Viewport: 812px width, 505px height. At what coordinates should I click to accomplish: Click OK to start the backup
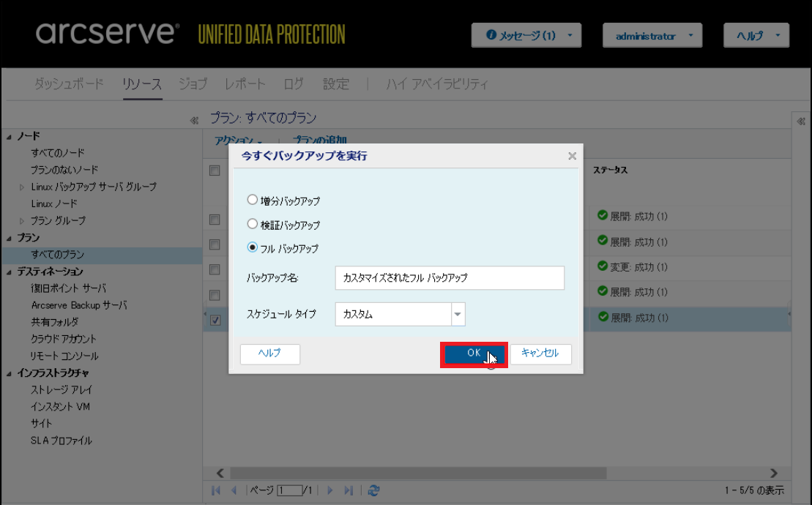(x=474, y=354)
